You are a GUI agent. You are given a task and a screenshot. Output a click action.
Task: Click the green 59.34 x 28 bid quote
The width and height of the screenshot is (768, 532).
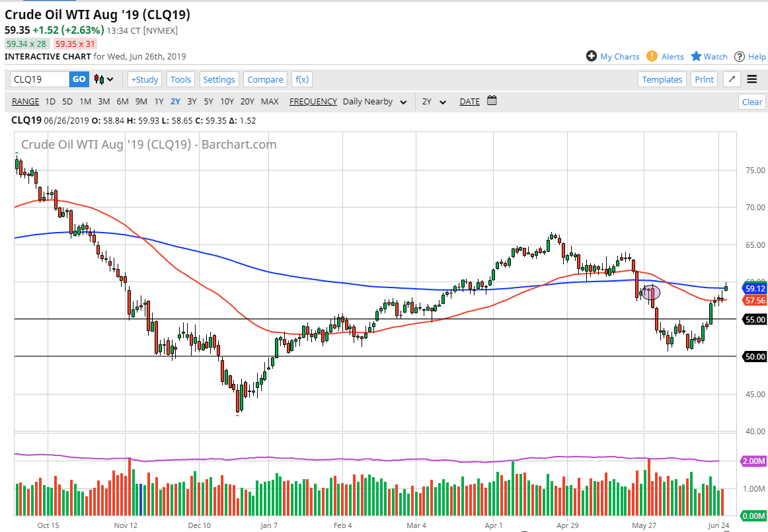[26, 42]
